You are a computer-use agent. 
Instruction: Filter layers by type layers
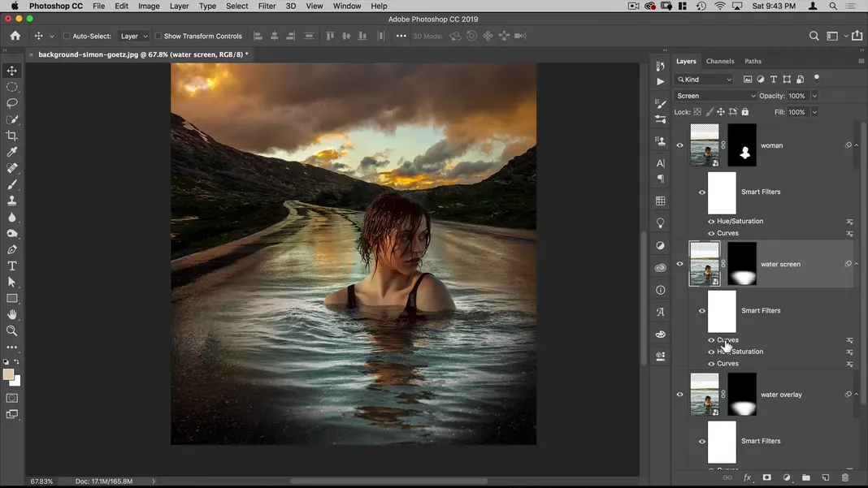pos(774,79)
